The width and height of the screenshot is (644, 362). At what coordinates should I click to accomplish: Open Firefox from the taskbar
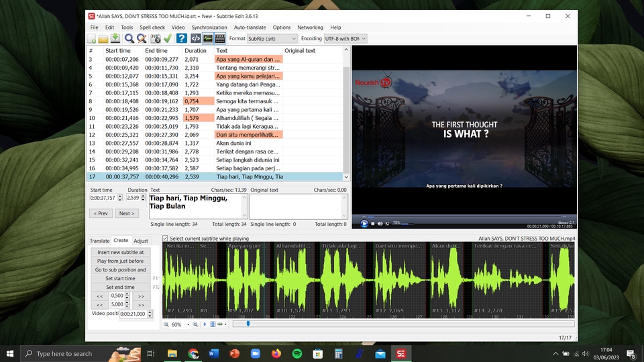(x=276, y=353)
